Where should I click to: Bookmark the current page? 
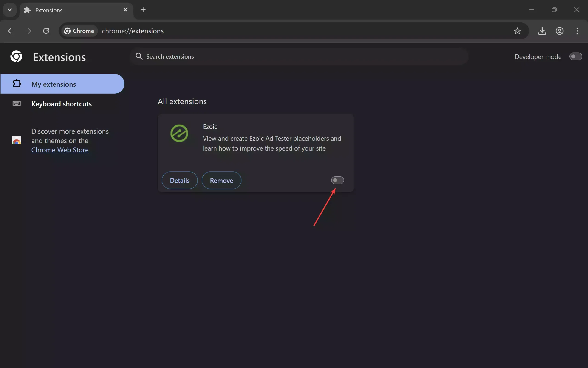click(517, 31)
